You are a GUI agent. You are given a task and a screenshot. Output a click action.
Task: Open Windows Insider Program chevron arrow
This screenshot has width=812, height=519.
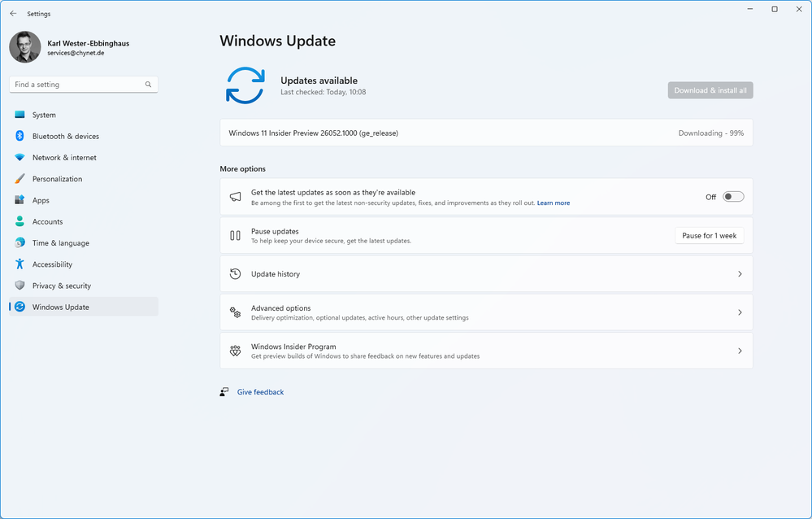click(740, 351)
